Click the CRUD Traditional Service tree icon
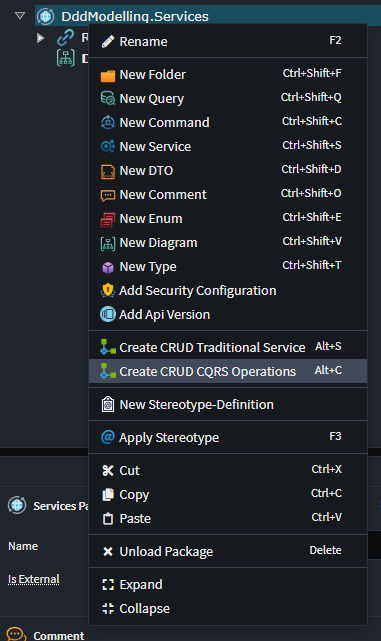This screenshot has width=381, height=641. point(108,347)
